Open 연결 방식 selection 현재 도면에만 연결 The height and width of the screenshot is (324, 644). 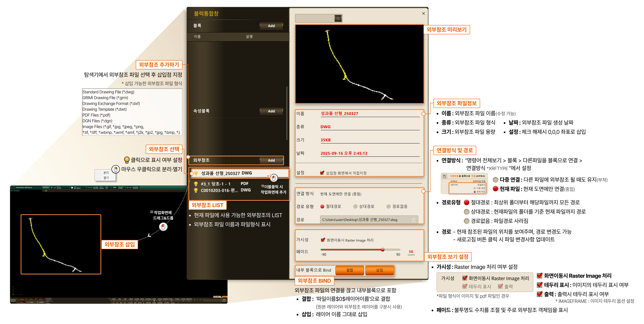coord(341,194)
